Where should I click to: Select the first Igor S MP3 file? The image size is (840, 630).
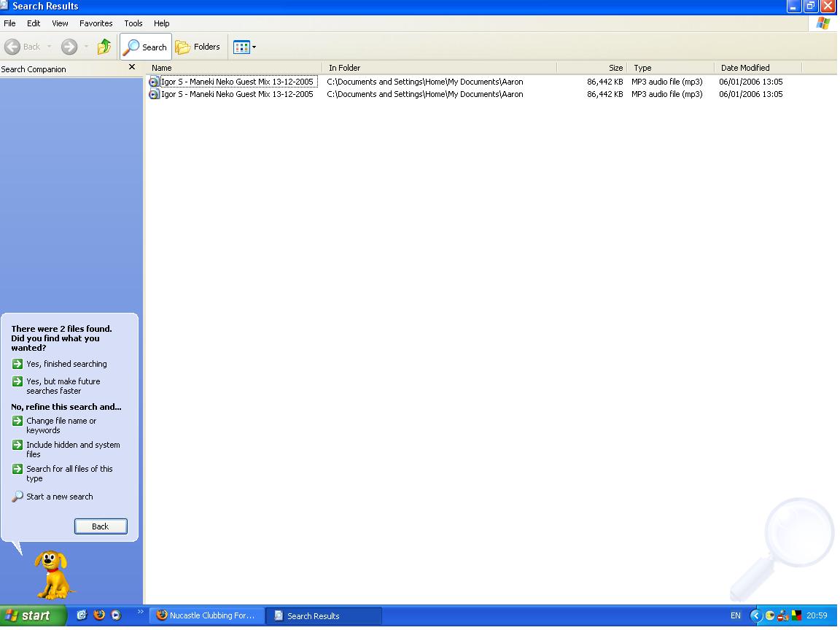[x=236, y=82]
